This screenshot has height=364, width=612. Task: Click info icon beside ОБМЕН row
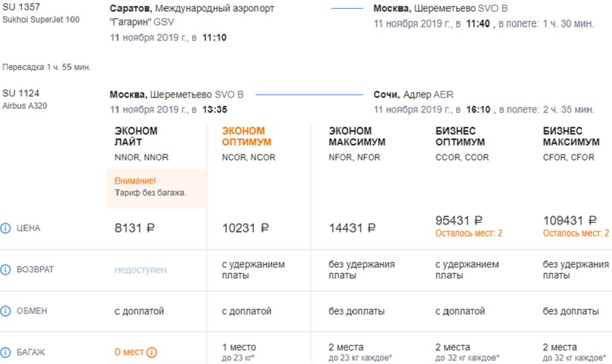point(6,311)
